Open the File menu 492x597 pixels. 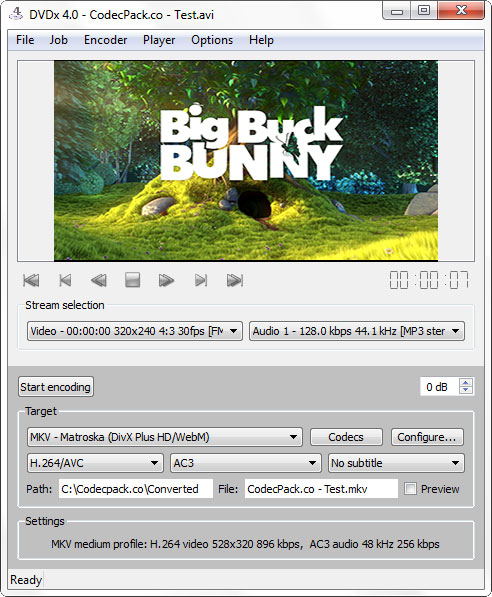point(25,40)
